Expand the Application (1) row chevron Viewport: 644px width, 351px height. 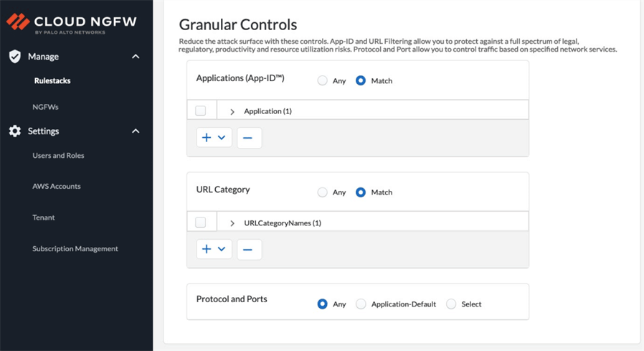pos(232,112)
